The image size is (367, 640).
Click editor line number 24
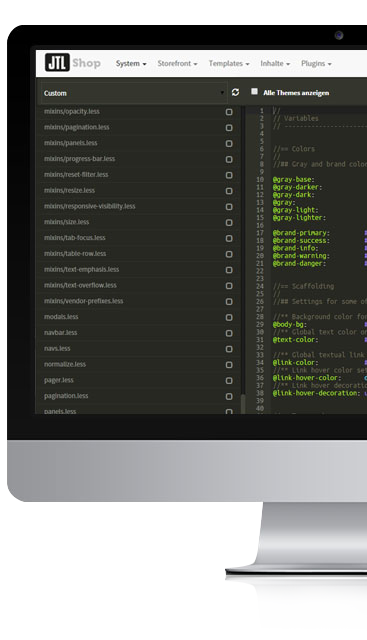pyautogui.click(x=260, y=287)
